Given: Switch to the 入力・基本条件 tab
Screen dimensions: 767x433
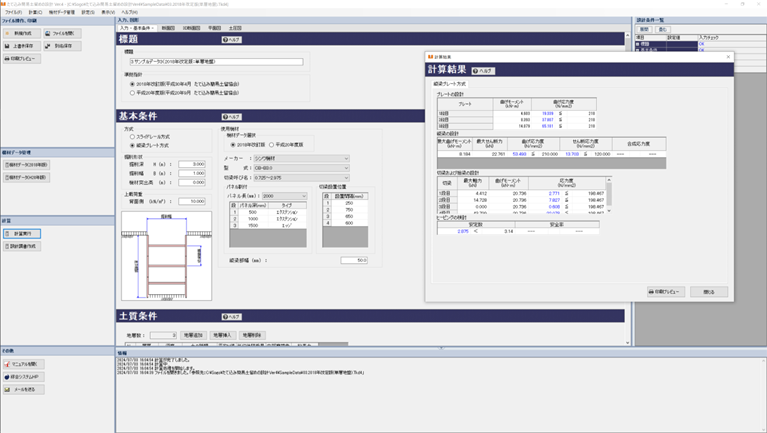Looking at the screenshot, I should click(x=137, y=28).
